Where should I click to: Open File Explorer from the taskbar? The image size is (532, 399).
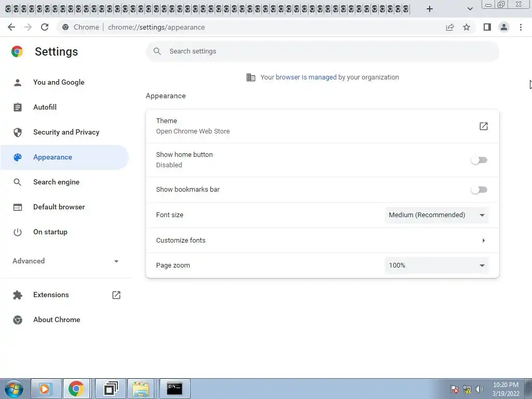(141, 389)
